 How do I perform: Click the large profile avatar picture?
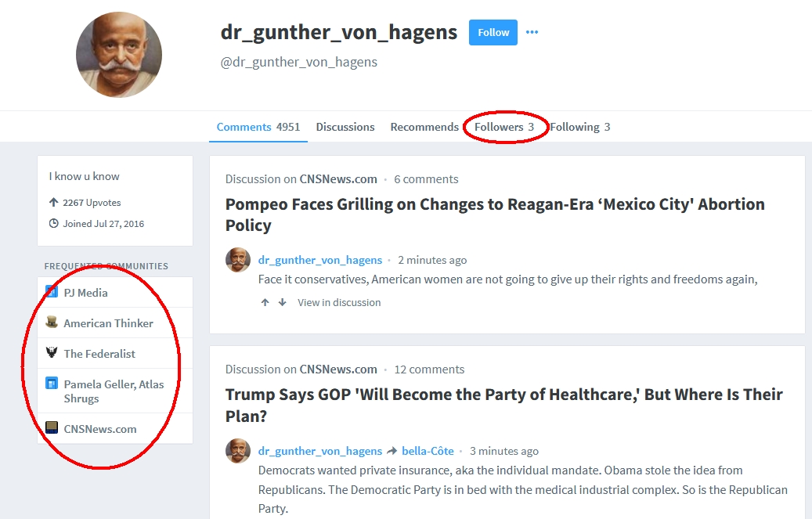tap(119, 55)
